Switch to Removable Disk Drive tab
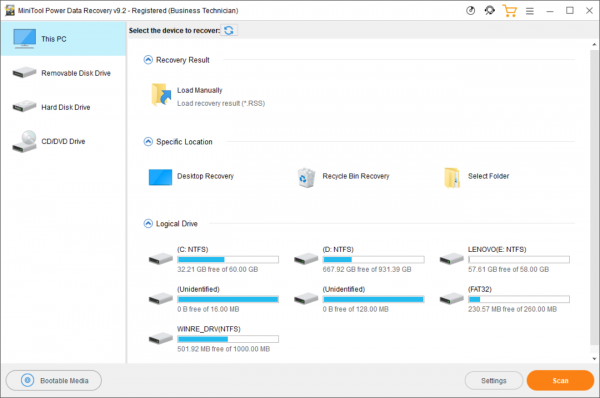Image resolution: width=600 pixels, height=398 pixels. [64, 73]
